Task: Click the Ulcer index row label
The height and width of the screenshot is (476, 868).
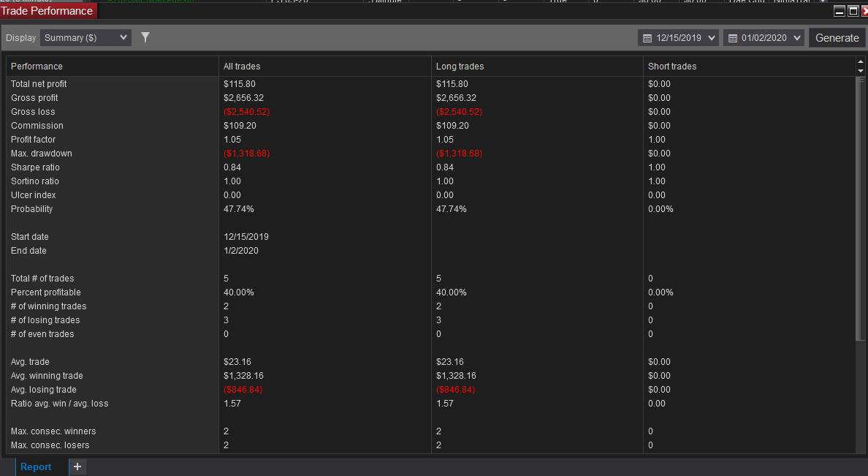Action: click(x=33, y=194)
